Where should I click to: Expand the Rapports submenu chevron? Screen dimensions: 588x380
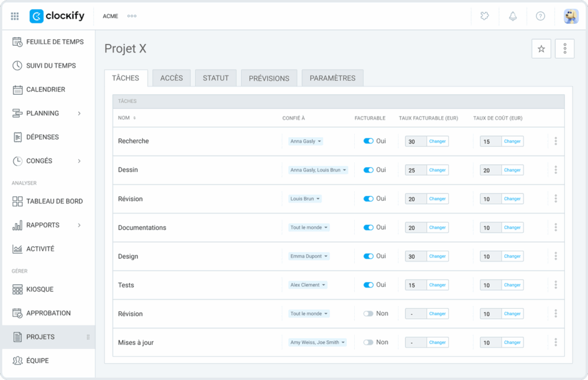79,225
